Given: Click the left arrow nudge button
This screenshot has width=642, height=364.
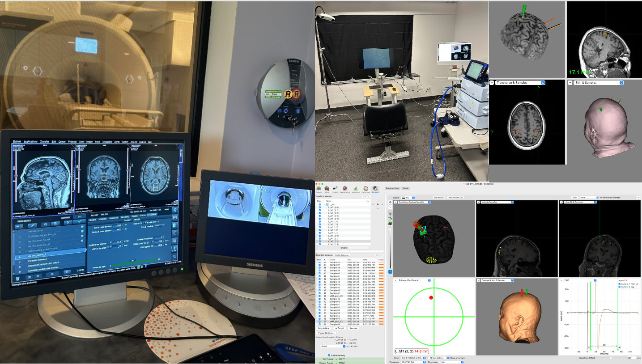Looking at the screenshot, I should pyautogui.click(x=374, y=204).
